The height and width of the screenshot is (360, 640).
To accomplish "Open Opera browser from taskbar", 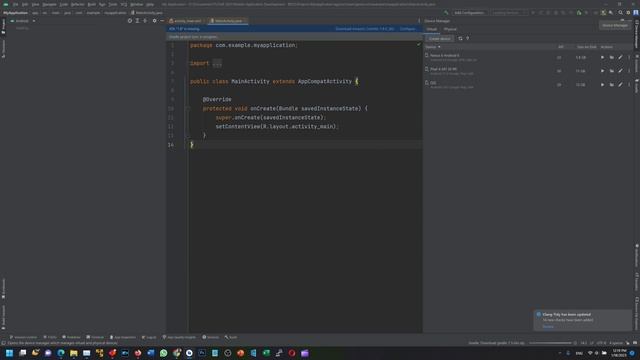I will 292,353.
